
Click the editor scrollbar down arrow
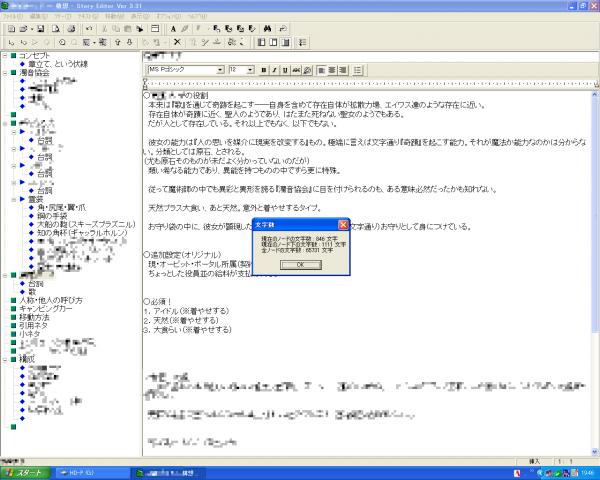595,452
